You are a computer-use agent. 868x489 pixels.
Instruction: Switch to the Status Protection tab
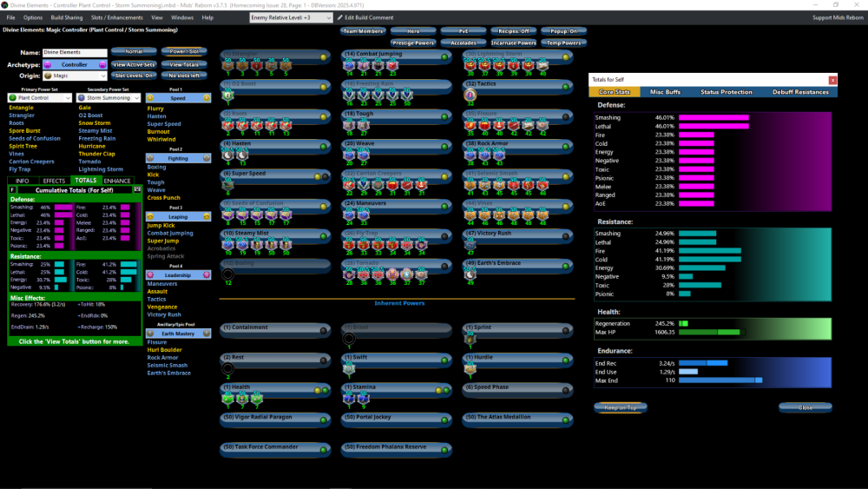[726, 92]
